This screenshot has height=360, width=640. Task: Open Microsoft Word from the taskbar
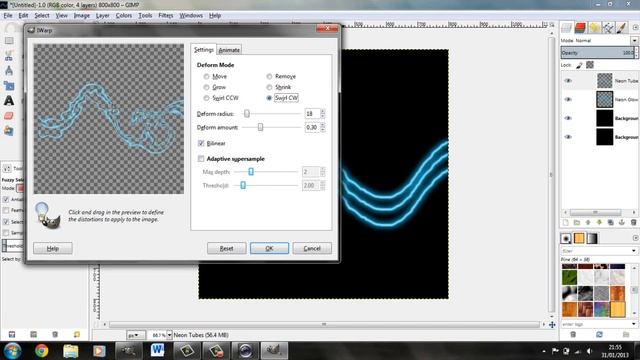[x=157, y=351]
